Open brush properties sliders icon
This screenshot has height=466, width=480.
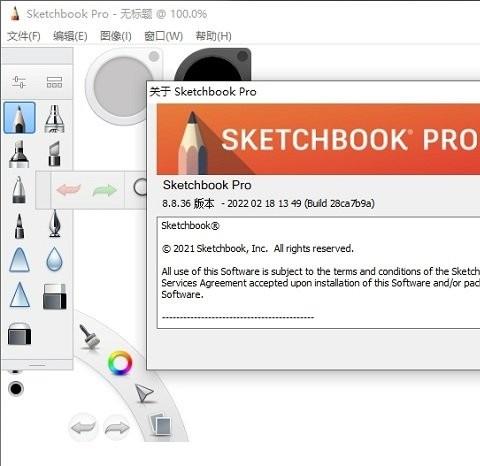point(19,82)
